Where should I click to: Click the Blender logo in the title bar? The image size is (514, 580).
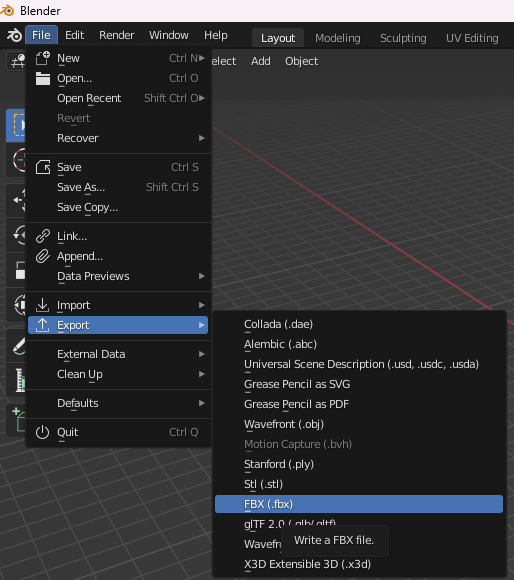pyautogui.click(x=7, y=10)
